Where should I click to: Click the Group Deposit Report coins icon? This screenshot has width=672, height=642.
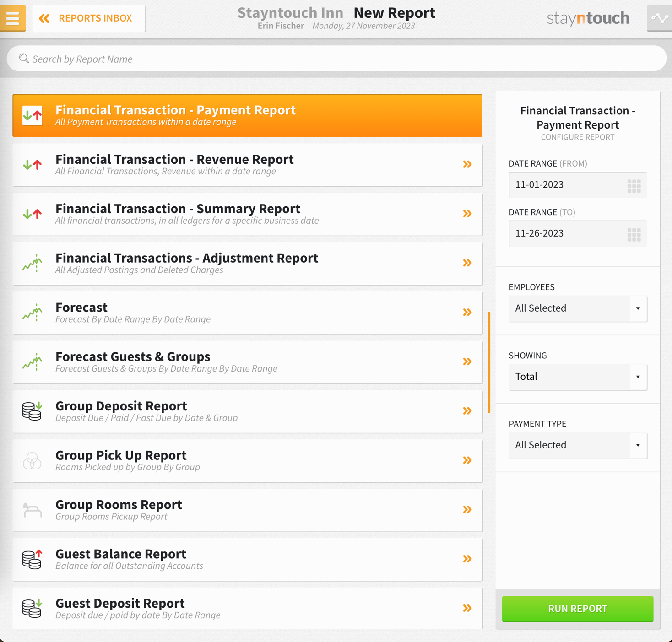pos(33,411)
